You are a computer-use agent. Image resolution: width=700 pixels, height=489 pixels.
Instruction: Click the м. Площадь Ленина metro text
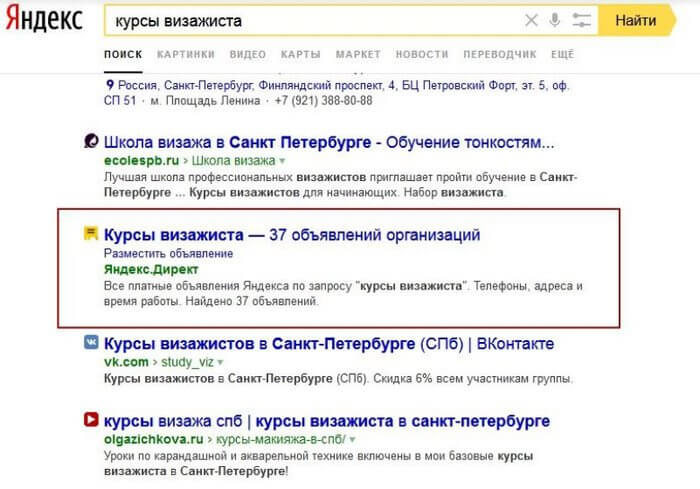point(205,100)
